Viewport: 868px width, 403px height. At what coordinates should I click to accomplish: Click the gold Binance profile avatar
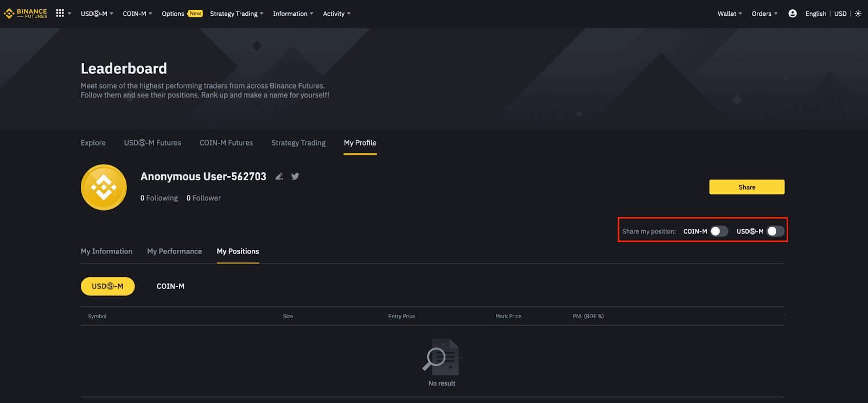(104, 187)
